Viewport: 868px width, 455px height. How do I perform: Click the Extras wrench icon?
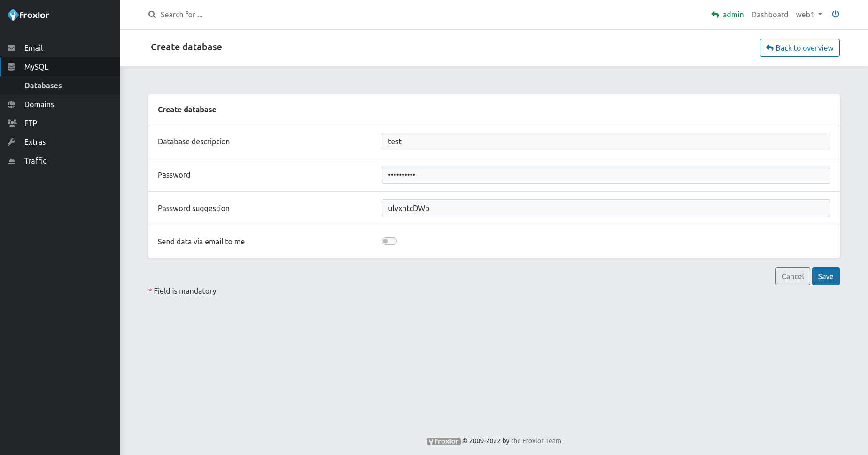click(x=11, y=142)
